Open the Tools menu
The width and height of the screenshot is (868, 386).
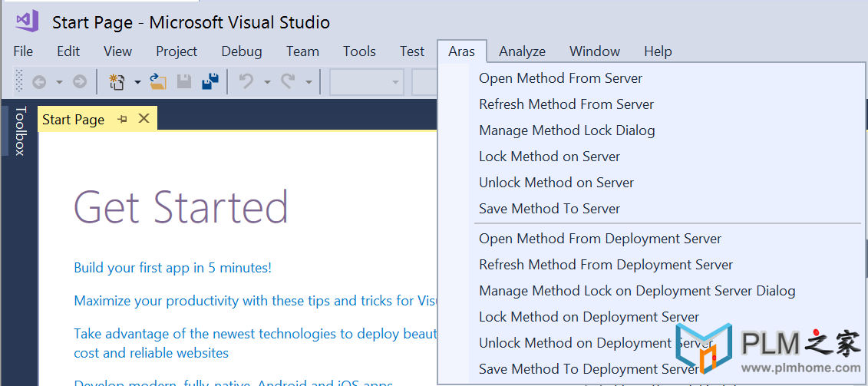tap(359, 51)
